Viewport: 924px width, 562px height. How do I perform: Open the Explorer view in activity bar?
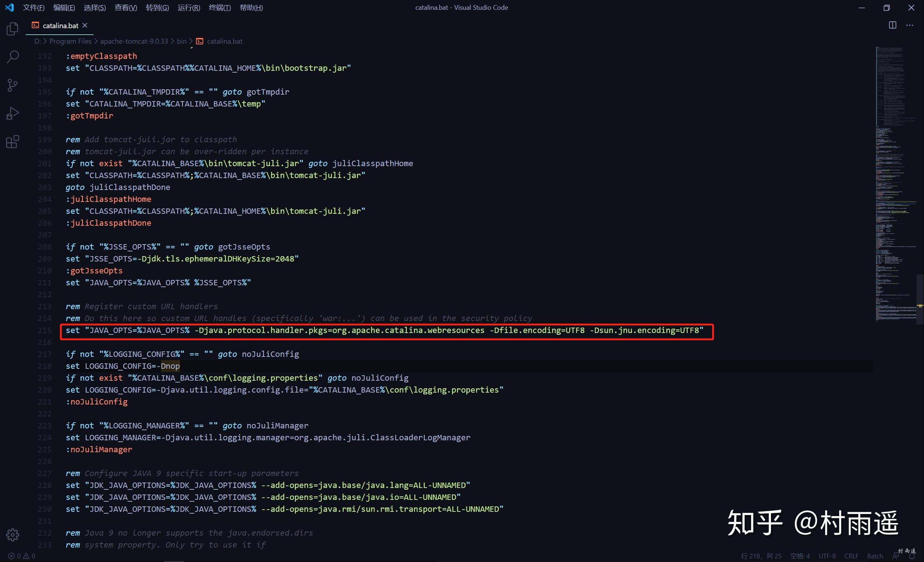12,29
